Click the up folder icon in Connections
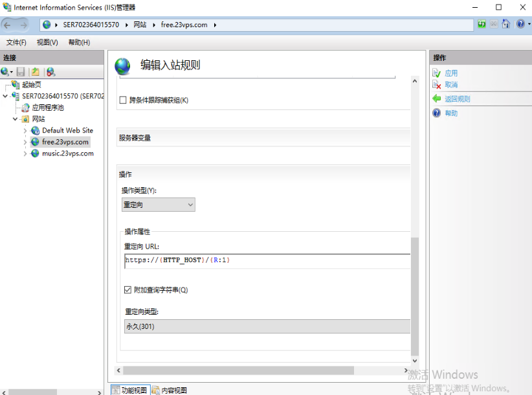The height and width of the screenshot is (395, 532). (36, 72)
